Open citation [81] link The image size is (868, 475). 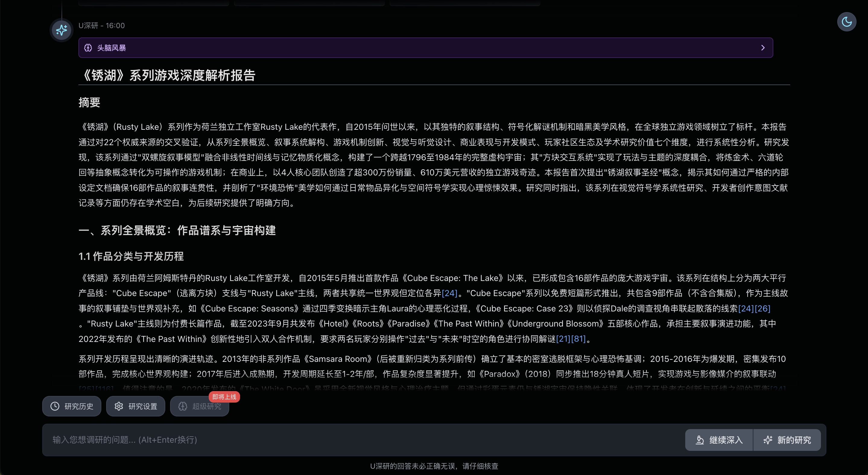578,339
